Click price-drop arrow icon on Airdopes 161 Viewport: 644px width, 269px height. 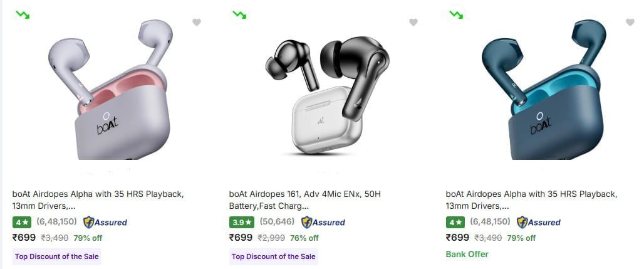coord(239,14)
